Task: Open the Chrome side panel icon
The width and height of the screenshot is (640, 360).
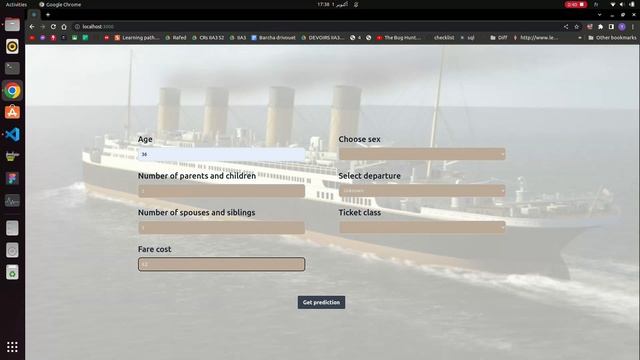Action: [x=611, y=27]
